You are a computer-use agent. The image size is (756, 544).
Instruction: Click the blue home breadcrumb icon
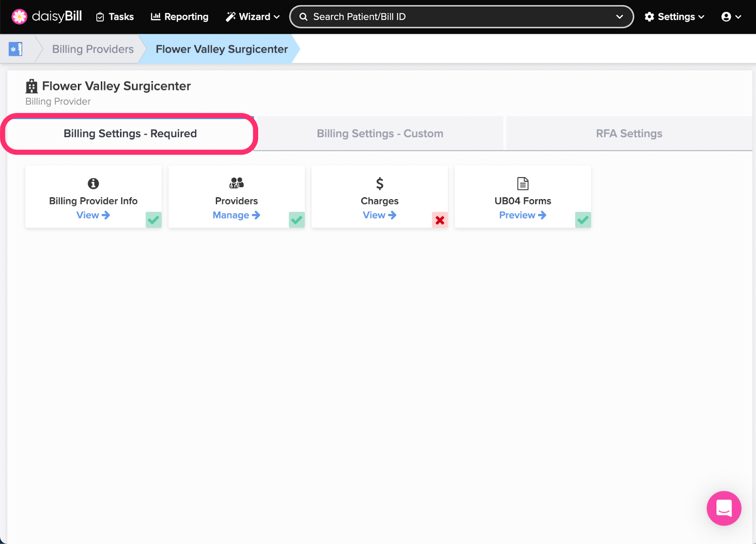(x=16, y=49)
